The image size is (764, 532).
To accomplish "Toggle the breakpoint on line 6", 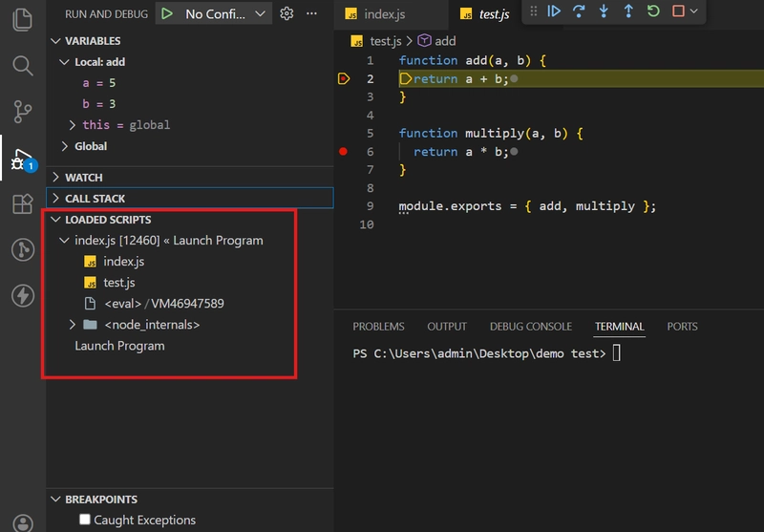I will click(x=343, y=152).
